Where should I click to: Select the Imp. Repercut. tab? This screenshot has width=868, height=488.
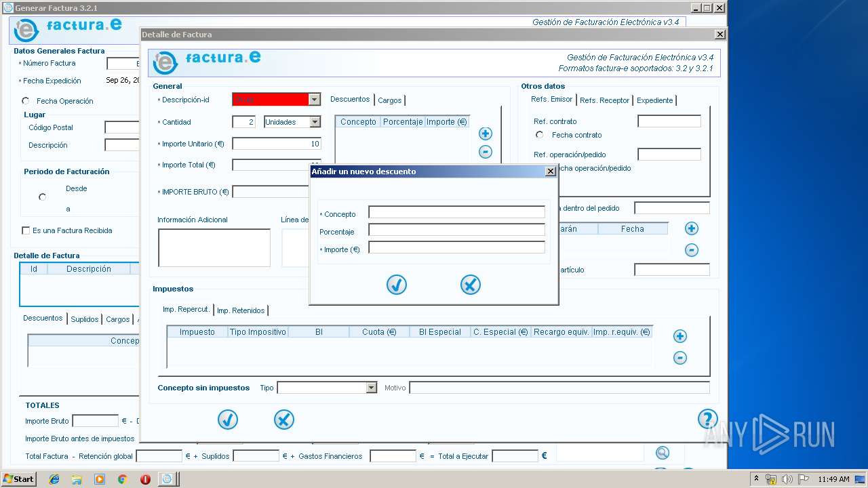click(x=186, y=309)
